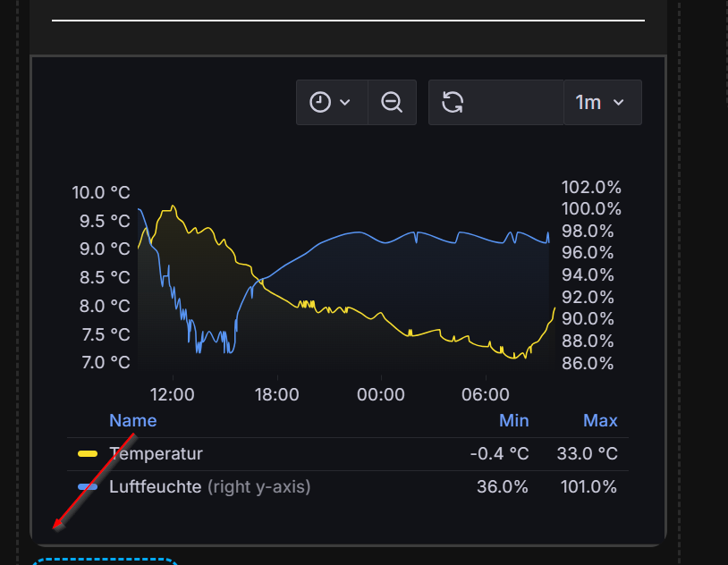The image size is (728, 565).
Task: Sort the legend by Max column
Action: click(x=600, y=420)
